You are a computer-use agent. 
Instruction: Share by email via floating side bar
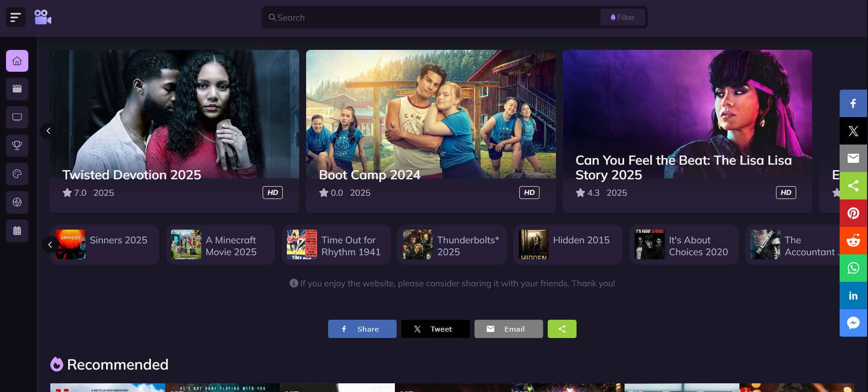click(x=853, y=158)
